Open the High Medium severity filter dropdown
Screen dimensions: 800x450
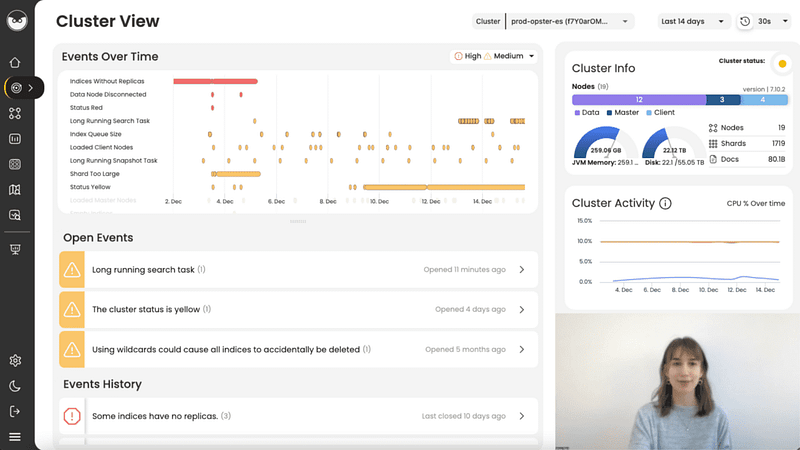[494, 56]
